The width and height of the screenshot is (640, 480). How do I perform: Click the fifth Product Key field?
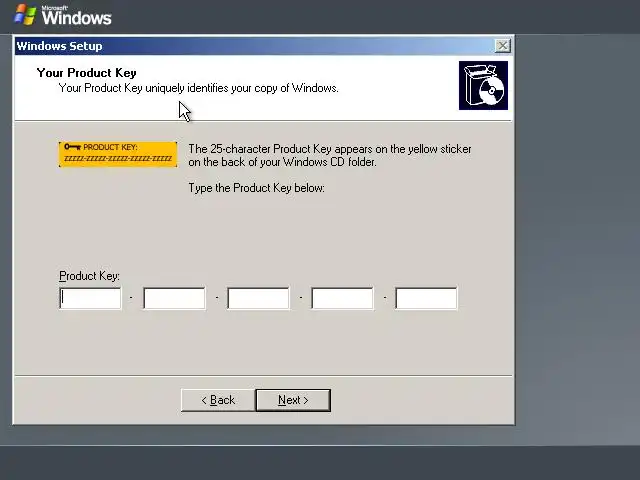(427, 298)
